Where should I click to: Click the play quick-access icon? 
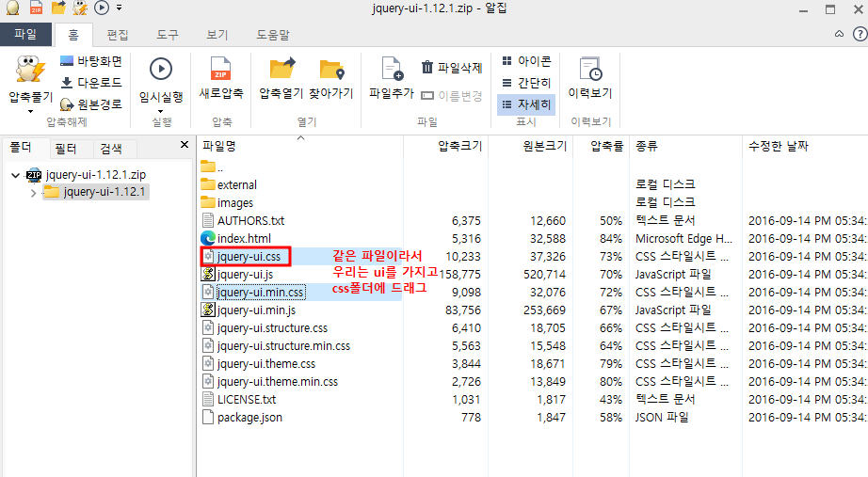[102, 8]
